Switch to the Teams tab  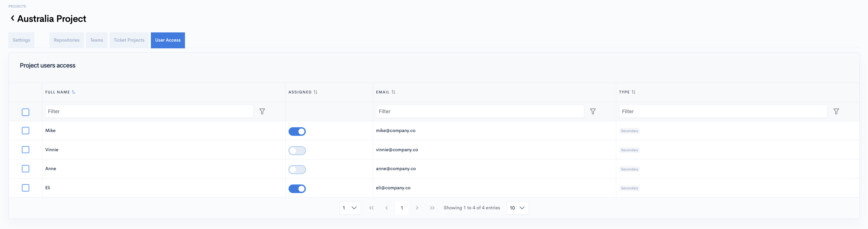coord(97,40)
